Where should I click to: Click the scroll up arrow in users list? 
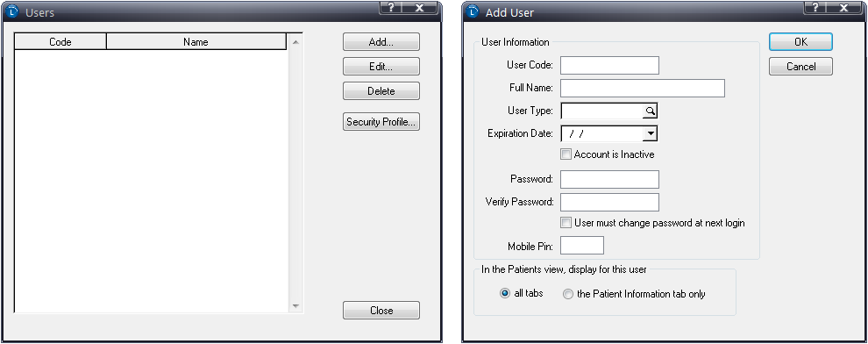pyautogui.click(x=295, y=42)
